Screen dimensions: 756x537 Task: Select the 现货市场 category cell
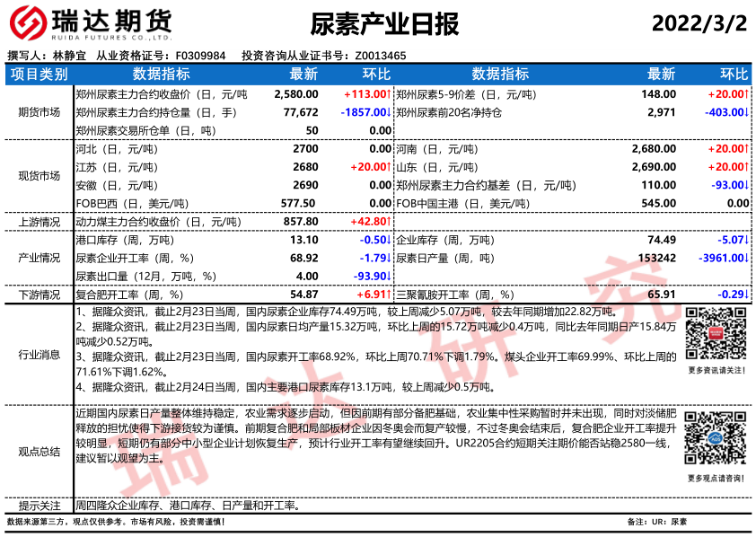pyautogui.click(x=39, y=176)
